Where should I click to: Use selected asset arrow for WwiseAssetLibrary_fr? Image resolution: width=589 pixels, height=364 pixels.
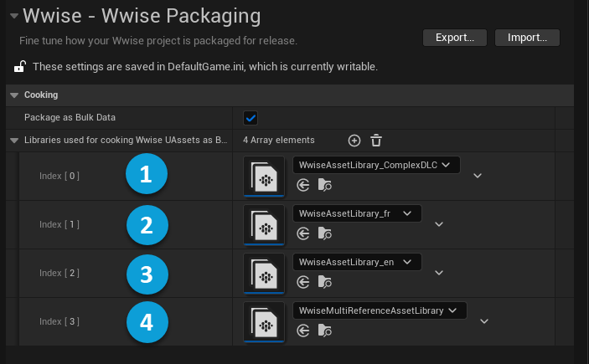[x=303, y=233]
